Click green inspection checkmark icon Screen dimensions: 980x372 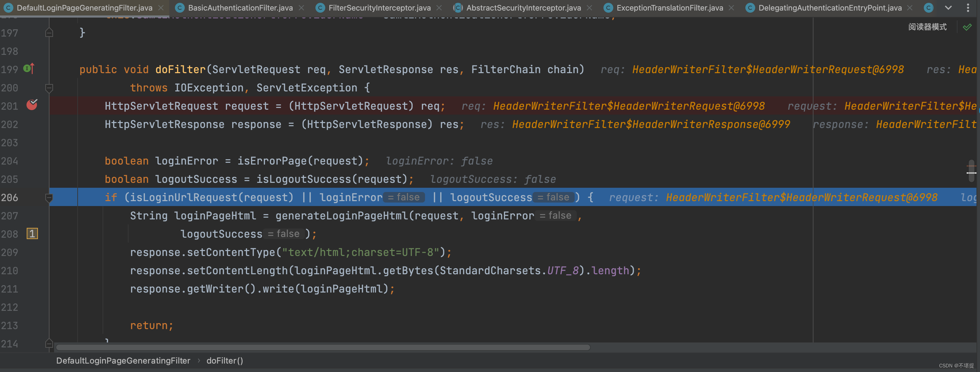(967, 27)
